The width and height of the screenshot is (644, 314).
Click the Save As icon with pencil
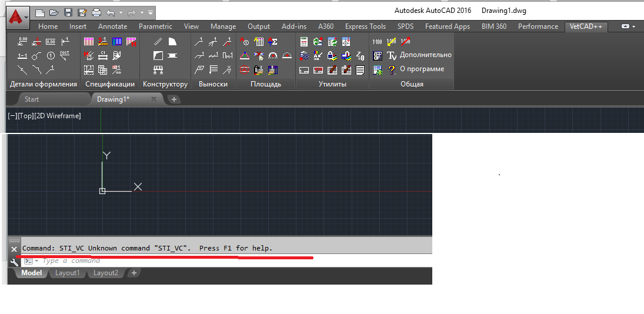(82, 13)
